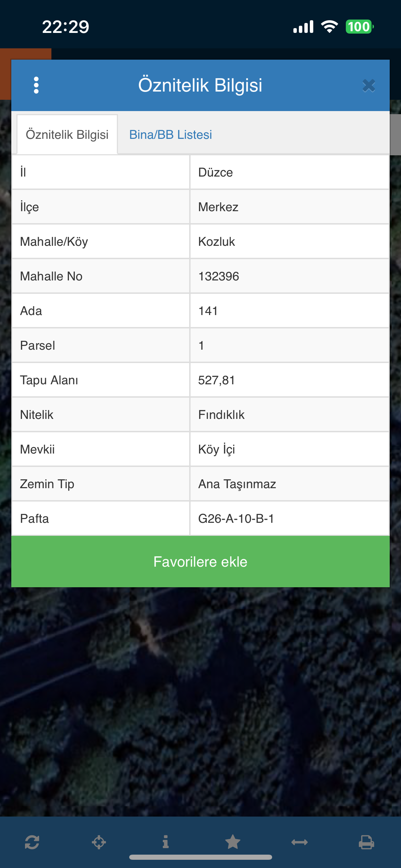Tap the Düzce province value cell
The image size is (401, 868).
click(216, 172)
